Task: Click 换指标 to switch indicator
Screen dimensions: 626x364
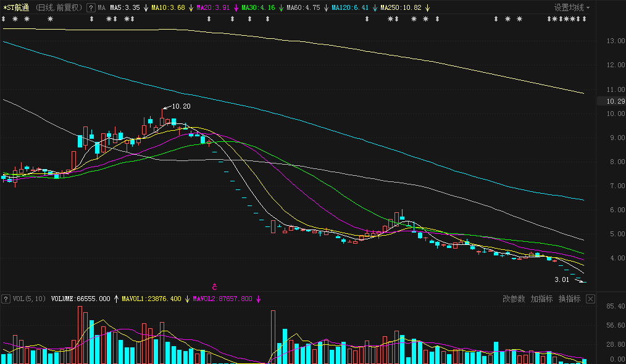Action: click(x=569, y=299)
